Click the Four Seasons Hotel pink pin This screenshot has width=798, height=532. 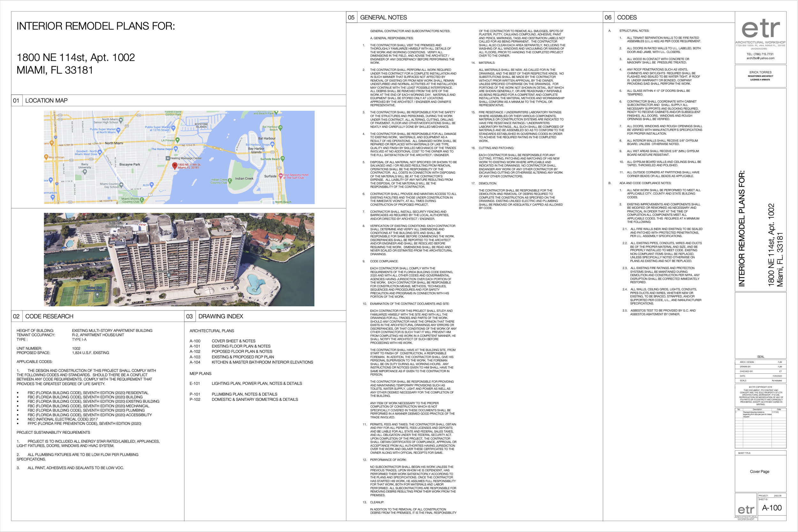coord(281,176)
